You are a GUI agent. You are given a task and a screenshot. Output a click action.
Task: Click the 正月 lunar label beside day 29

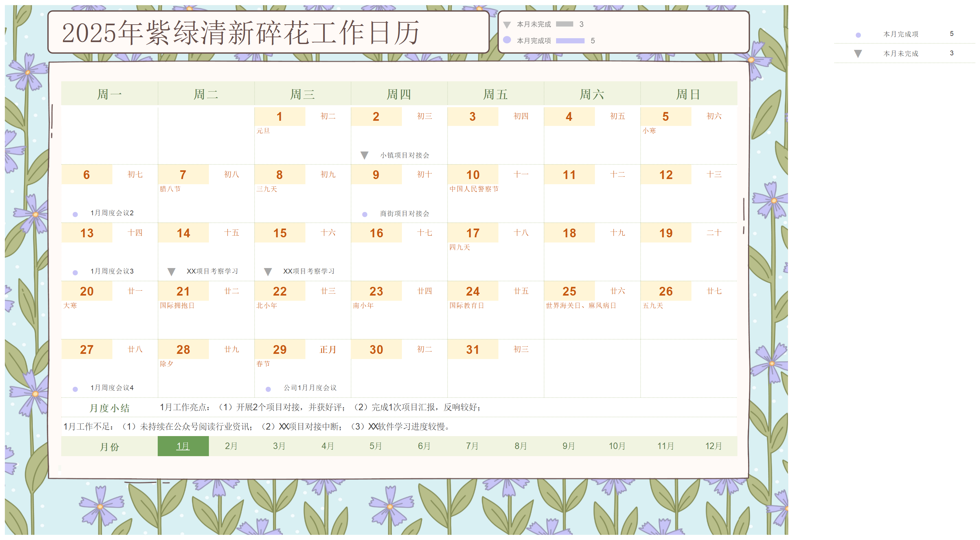328,349
